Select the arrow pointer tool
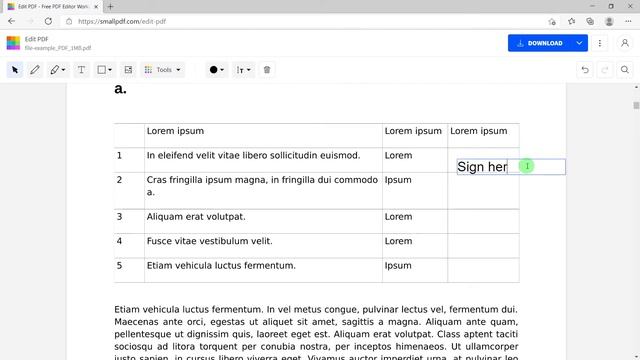Viewport: 640px width, 360px height. [x=15, y=70]
